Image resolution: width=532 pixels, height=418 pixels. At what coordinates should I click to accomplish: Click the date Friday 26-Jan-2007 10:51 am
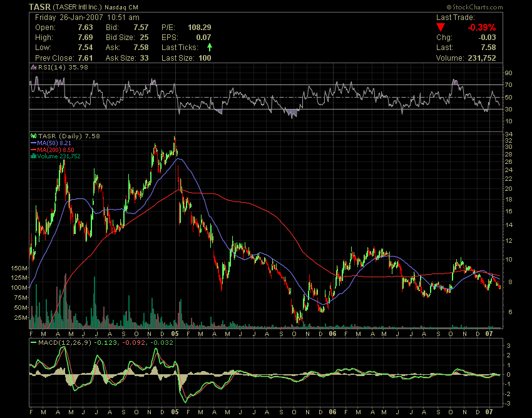point(87,18)
